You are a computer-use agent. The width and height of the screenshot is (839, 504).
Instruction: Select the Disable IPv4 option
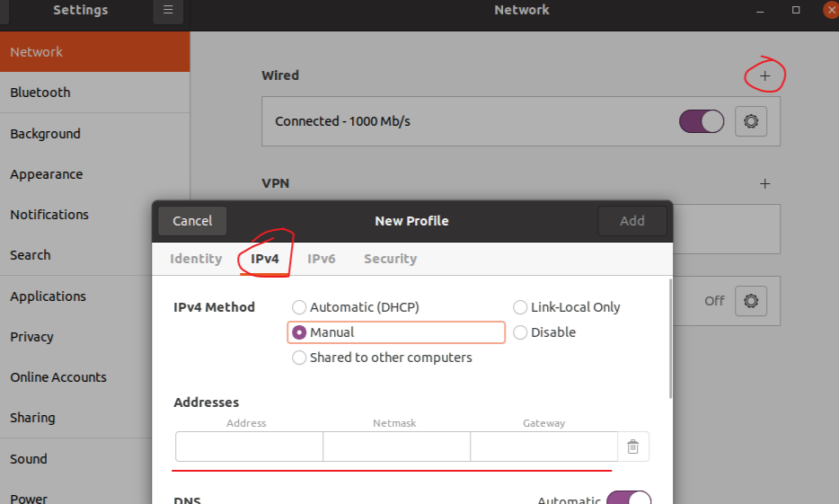point(544,332)
